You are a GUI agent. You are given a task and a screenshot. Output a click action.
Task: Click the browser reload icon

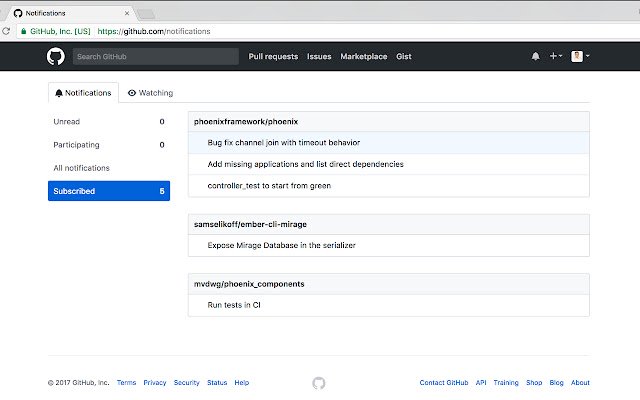(x=6, y=31)
